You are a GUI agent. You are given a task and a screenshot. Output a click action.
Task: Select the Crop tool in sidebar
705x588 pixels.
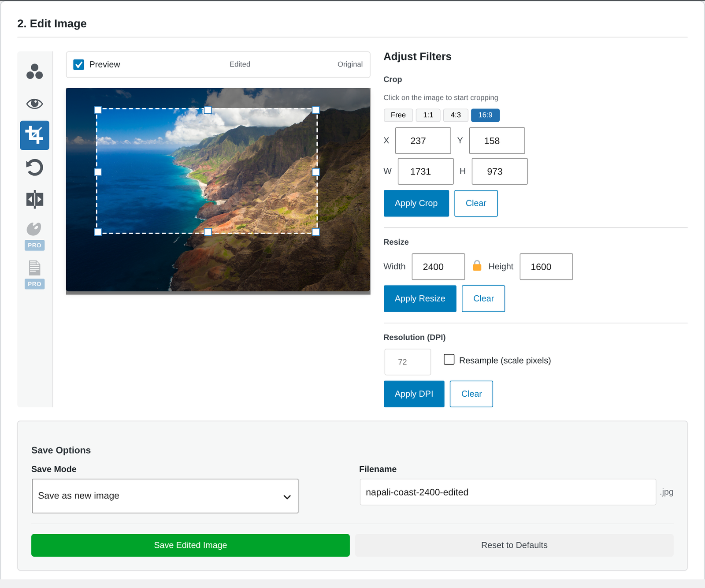click(x=34, y=135)
